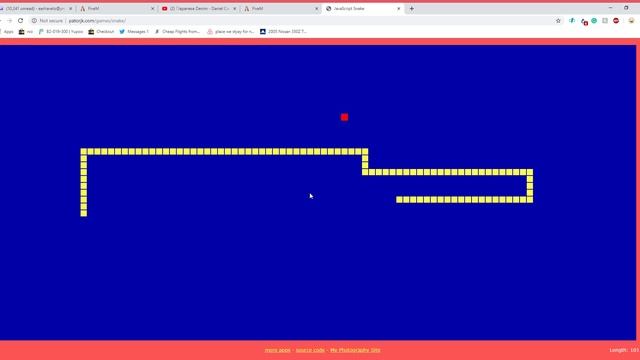Click the 'Length' score text in the footer

point(624,350)
